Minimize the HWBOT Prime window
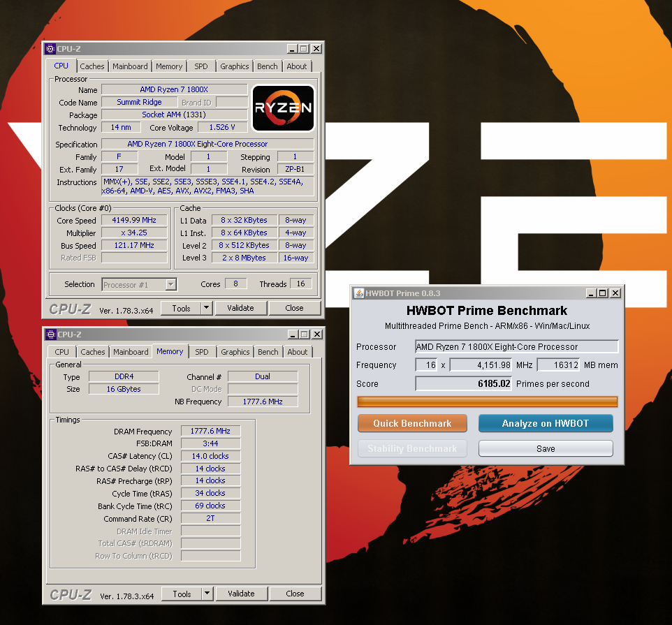The height and width of the screenshot is (625, 672). [591, 293]
